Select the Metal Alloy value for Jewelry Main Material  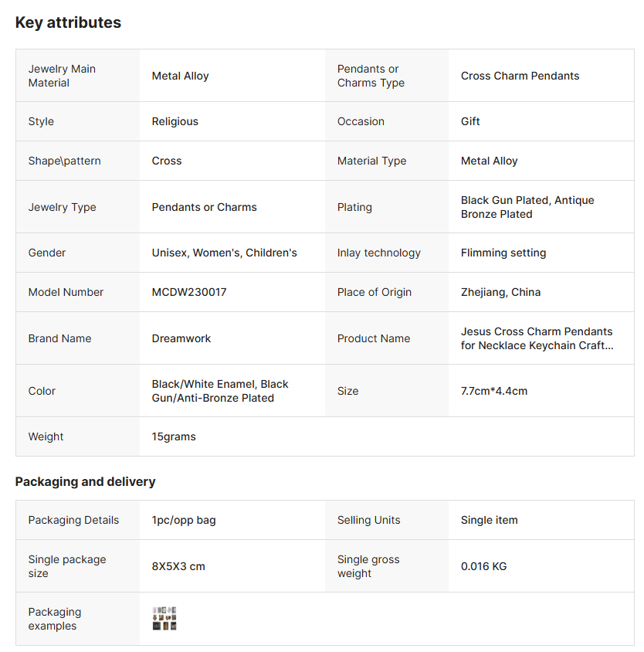point(180,76)
